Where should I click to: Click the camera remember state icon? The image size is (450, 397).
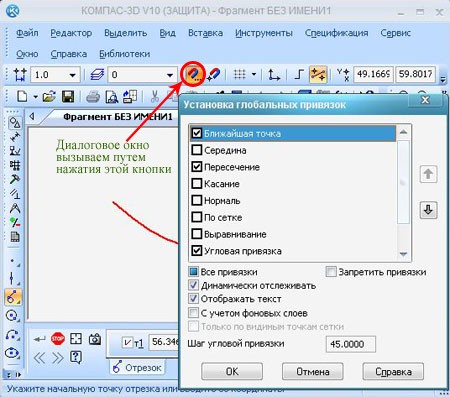click(95, 339)
